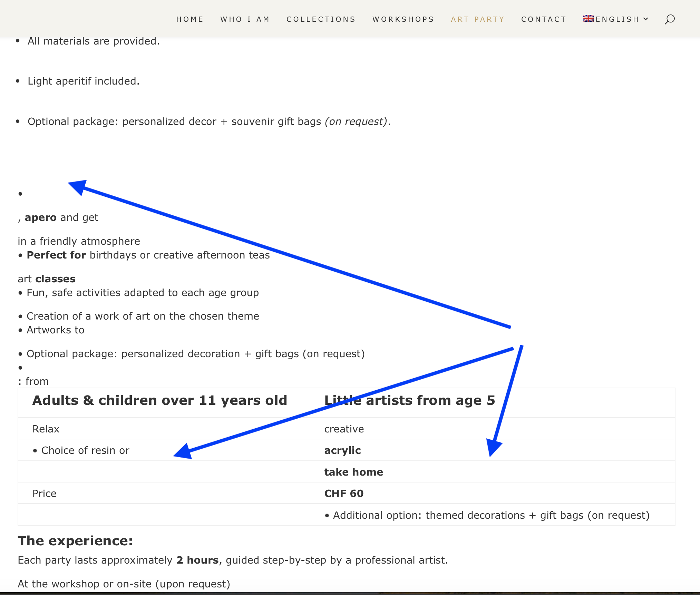Screen dimensions: 700x595
Task: Click the 'Adults & children over 11 years old' heading
Action: tap(160, 400)
